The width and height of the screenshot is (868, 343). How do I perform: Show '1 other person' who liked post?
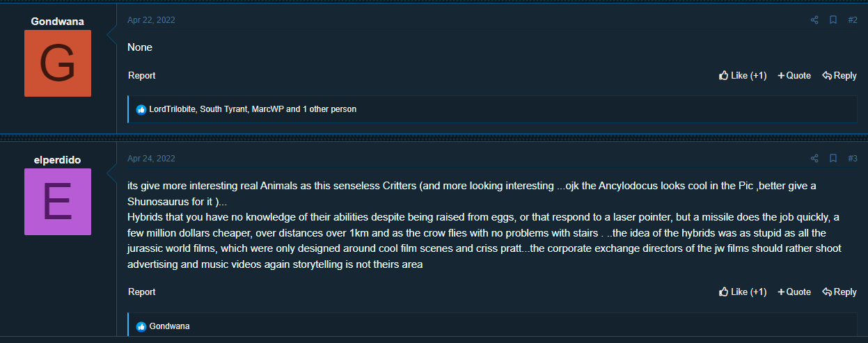coord(329,109)
